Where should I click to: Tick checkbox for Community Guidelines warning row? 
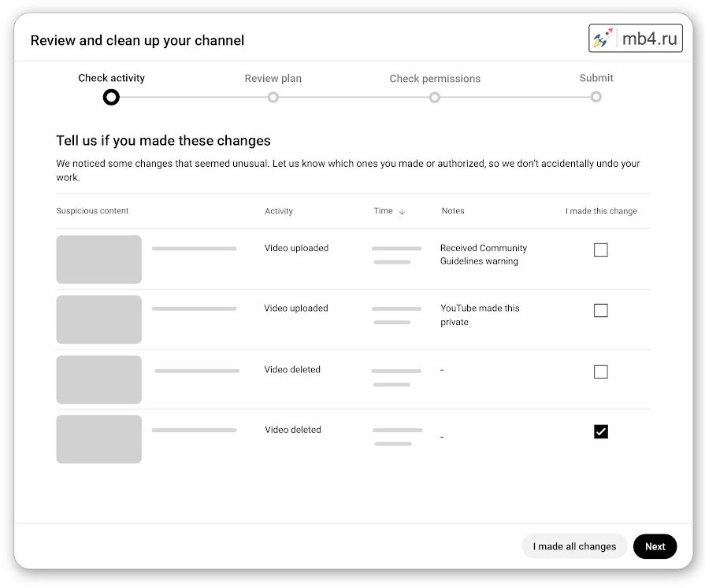pos(601,250)
